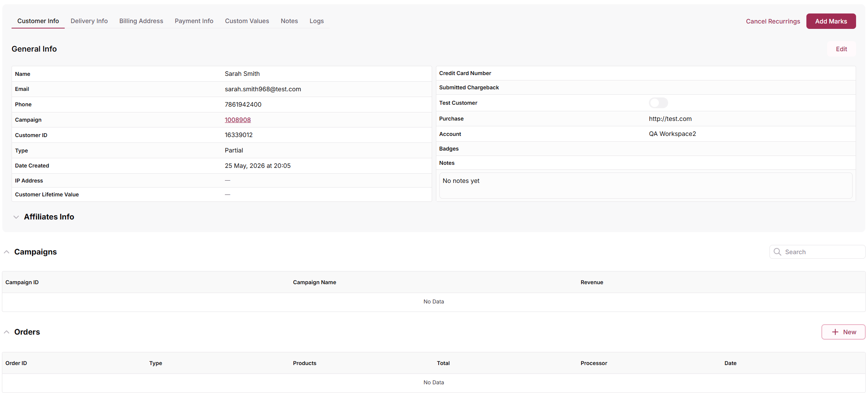Create a New order
Image resolution: width=868 pixels, height=397 pixels.
pos(843,332)
